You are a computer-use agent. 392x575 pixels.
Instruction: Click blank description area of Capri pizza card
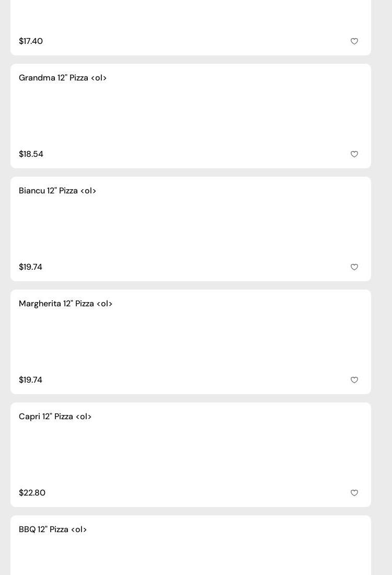pos(191,455)
